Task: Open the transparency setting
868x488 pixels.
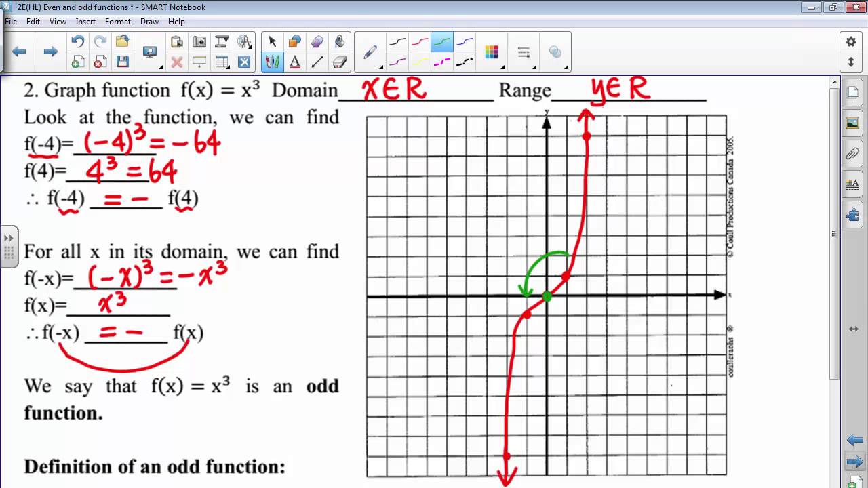Action: click(x=555, y=52)
